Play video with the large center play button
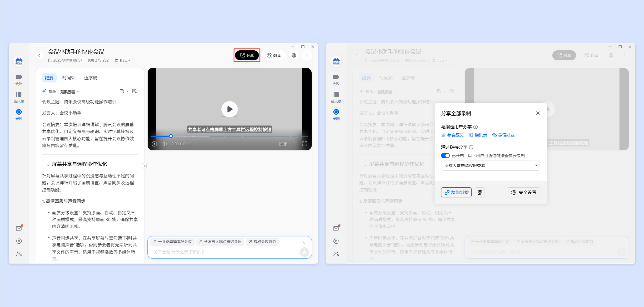Image resolution: width=644 pixels, height=307 pixels. pyautogui.click(x=229, y=109)
